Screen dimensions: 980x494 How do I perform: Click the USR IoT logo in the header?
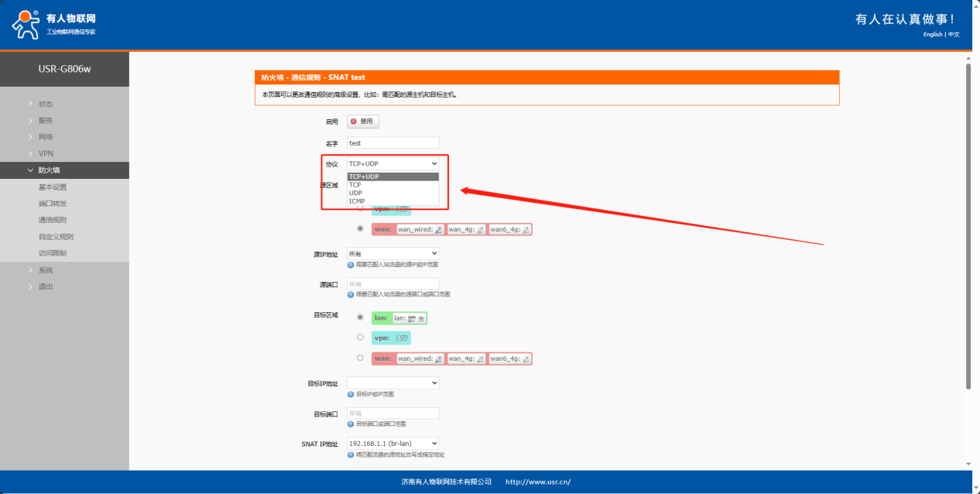54,24
